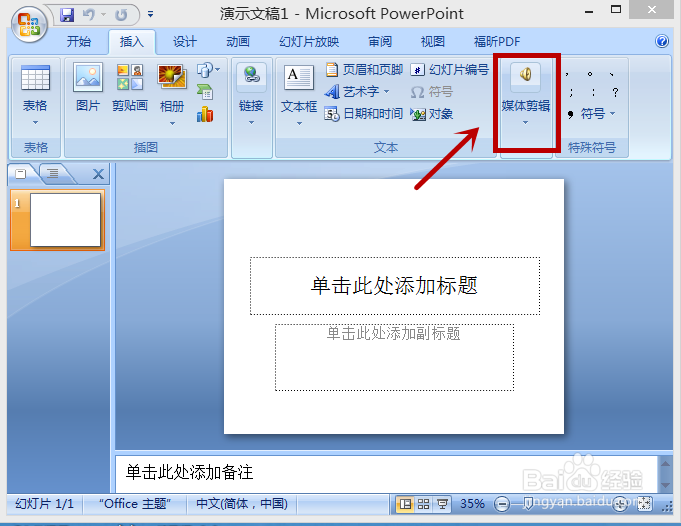
Task: Insert a SmartArt graphic
Action: coord(205,92)
